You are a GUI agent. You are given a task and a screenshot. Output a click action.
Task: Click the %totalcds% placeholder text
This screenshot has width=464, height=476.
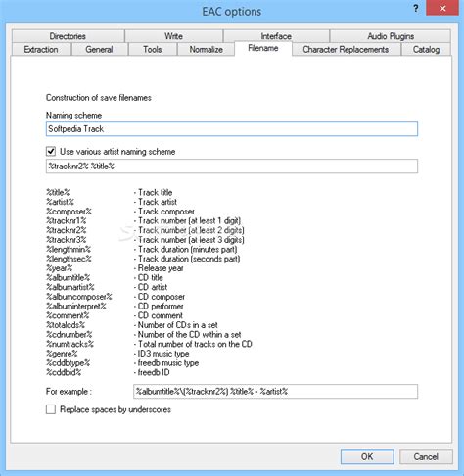click(x=66, y=325)
